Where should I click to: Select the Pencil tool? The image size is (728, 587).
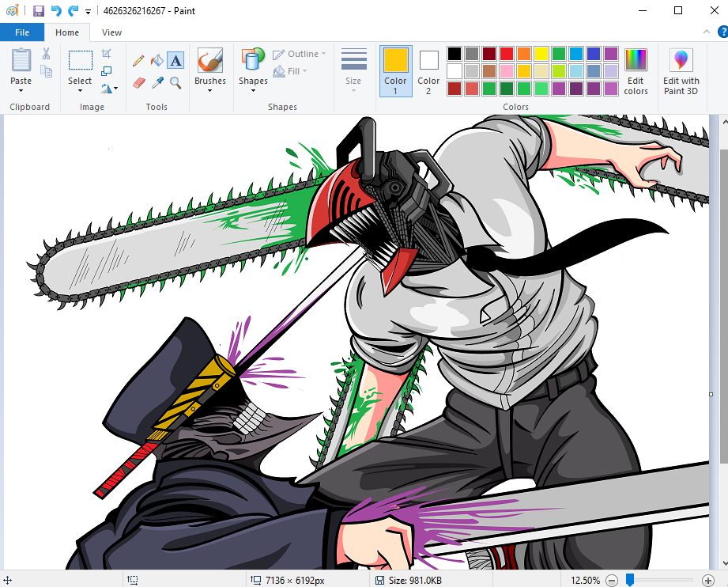coord(138,60)
